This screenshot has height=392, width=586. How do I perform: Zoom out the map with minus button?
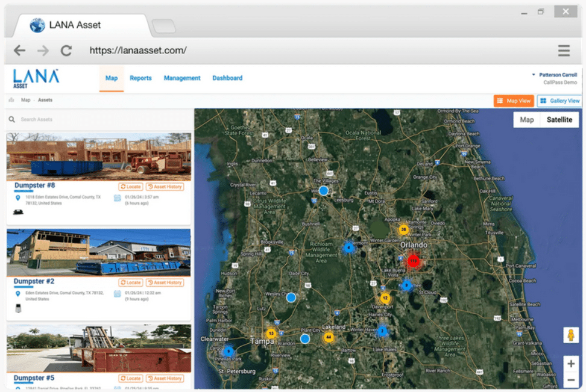click(570, 380)
